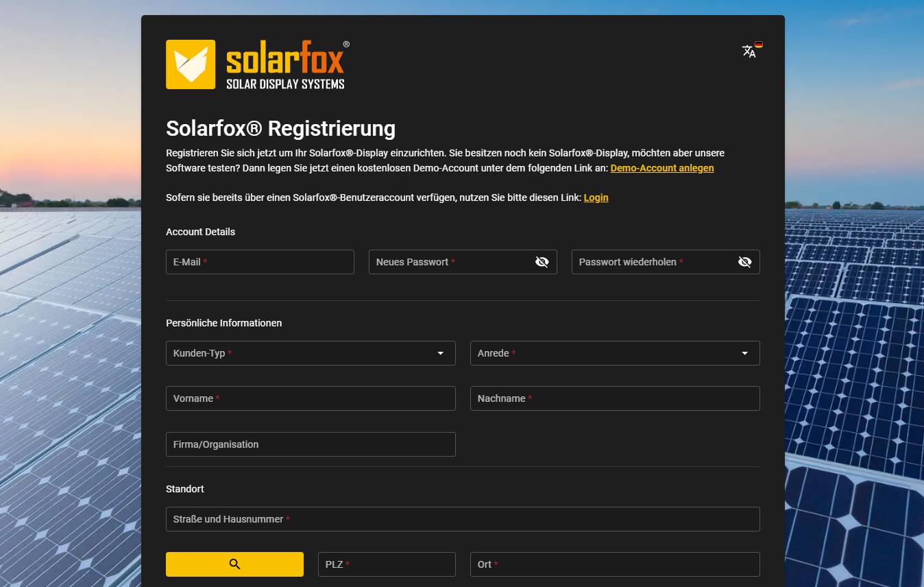Focus the Nachname field
Image resolution: width=924 pixels, height=587 pixels.
click(614, 398)
